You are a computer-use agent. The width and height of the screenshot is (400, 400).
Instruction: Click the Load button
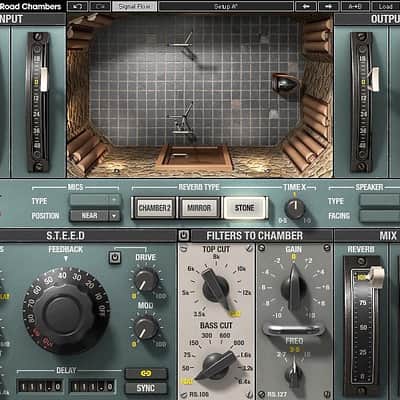(x=386, y=6)
